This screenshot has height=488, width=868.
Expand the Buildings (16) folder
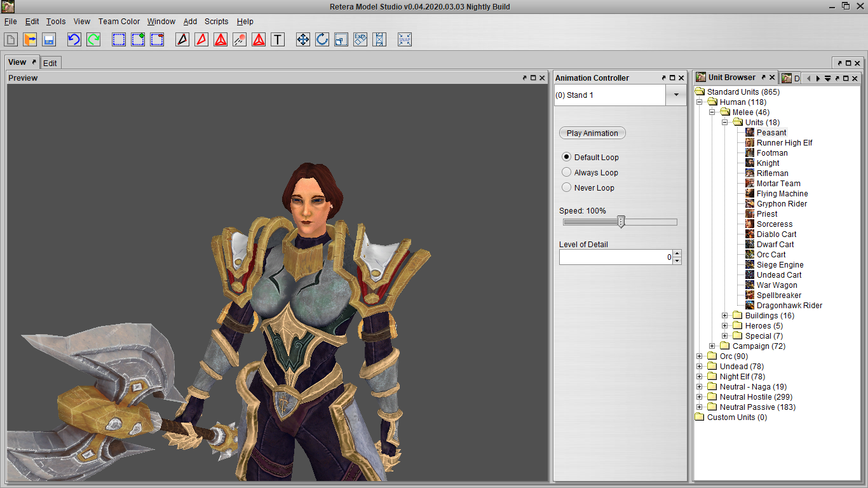[x=725, y=316]
